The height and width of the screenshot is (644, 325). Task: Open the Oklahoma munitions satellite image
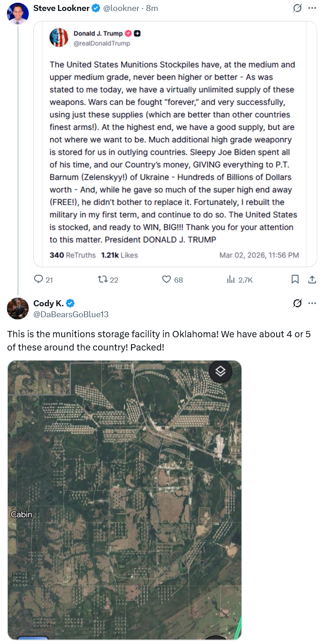pyautogui.click(x=125, y=500)
